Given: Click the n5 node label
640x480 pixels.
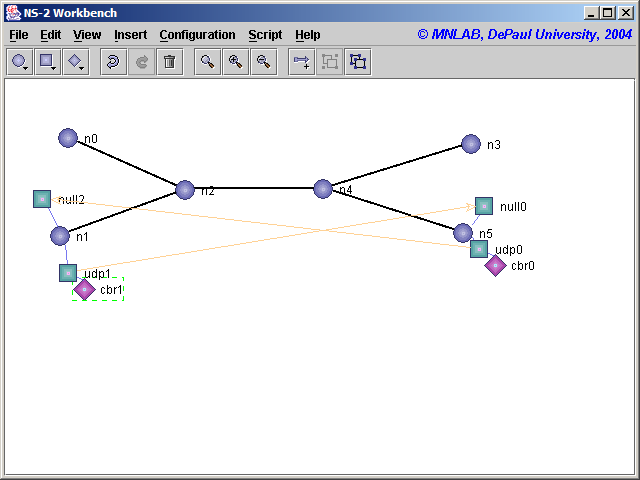Looking at the screenshot, I should click(x=486, y=234).
